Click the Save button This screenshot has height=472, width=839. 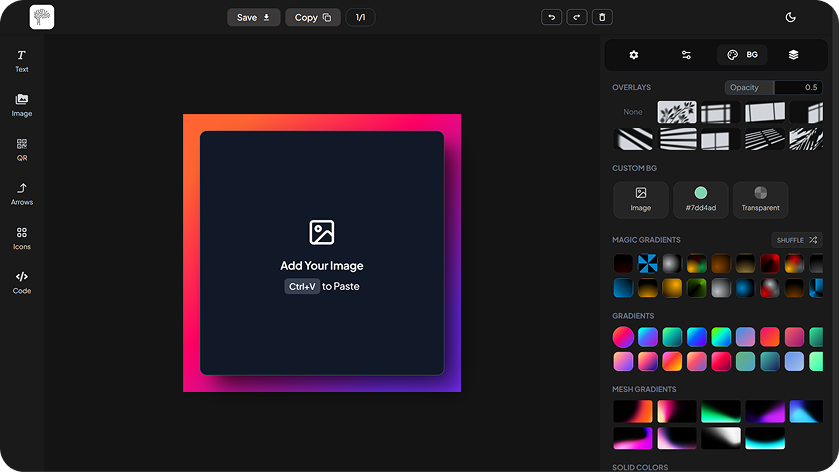coord(254,17)
